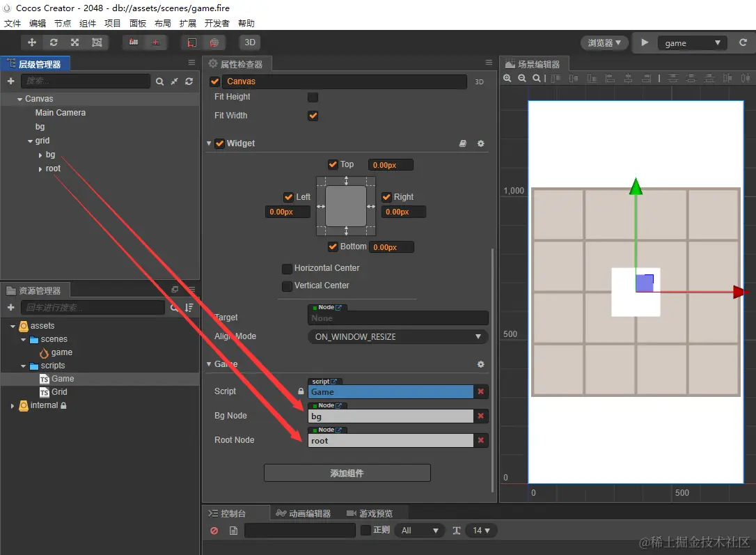Open the Widget component gear settings
This screenshot has width=756, height=555.
tap(481, 143)
